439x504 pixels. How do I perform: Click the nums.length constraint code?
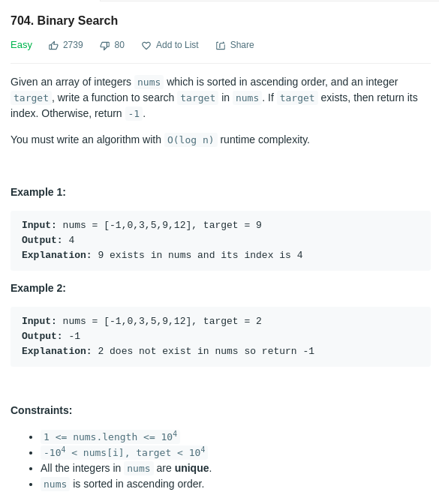110,436
